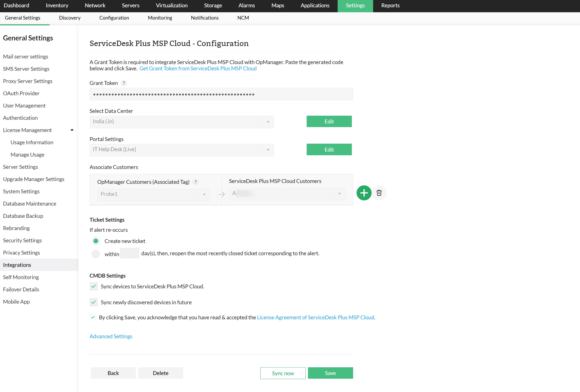Click the within days number input field
Image resolution: width=580 pixels, height=392 pixels.
pyautogui.click(x=129, y=253)
